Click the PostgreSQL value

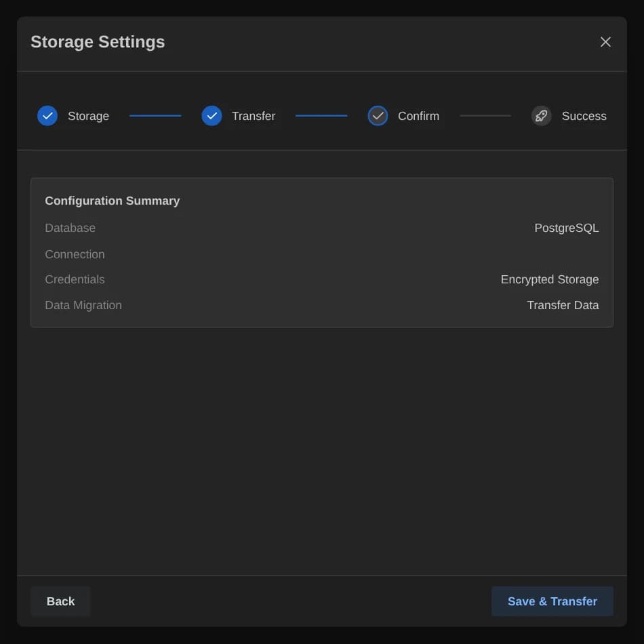tap(566, 228)
